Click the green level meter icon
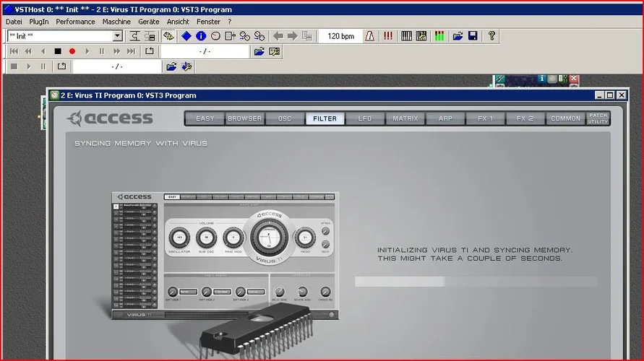 tap(439, 36)
